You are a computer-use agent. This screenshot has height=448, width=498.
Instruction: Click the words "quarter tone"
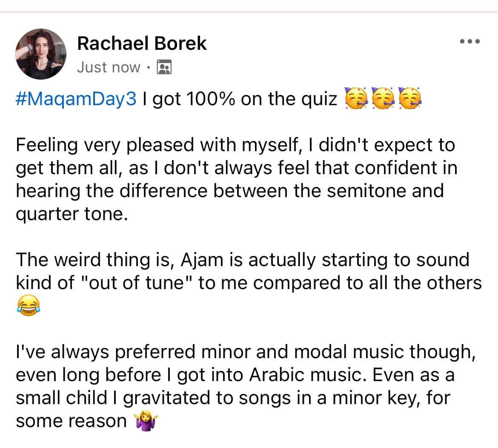(71, 214)
